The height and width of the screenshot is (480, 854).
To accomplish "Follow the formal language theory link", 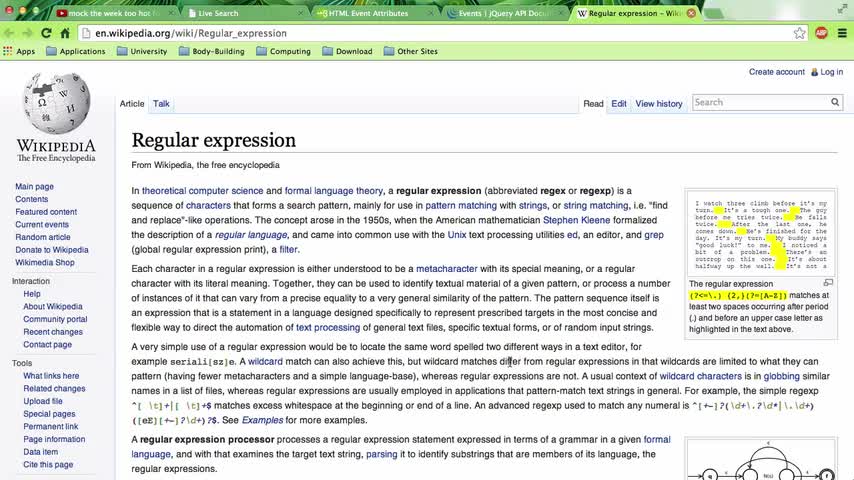I will tap(333, 191).
